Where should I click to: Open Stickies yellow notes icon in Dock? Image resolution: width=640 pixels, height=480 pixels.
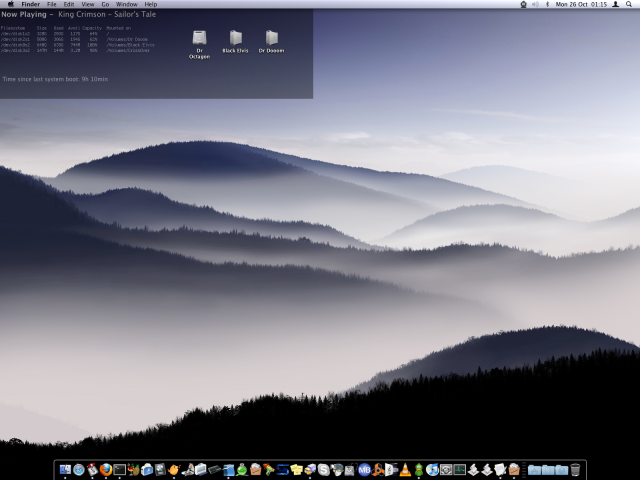tap(296, 470)
